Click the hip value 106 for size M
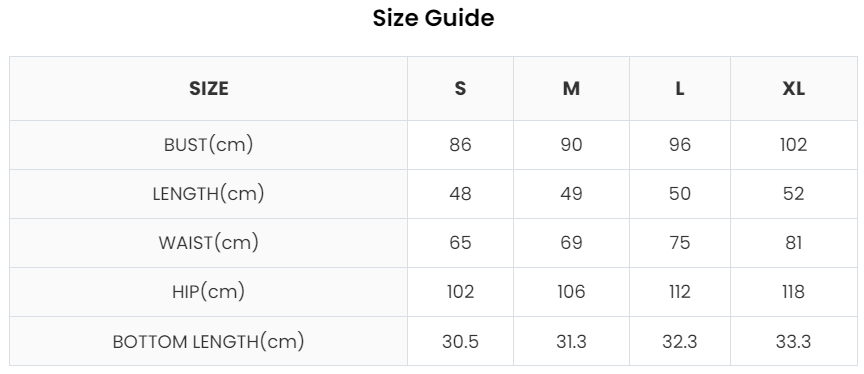This screenshot has width=864, height=374. [571, 292]
